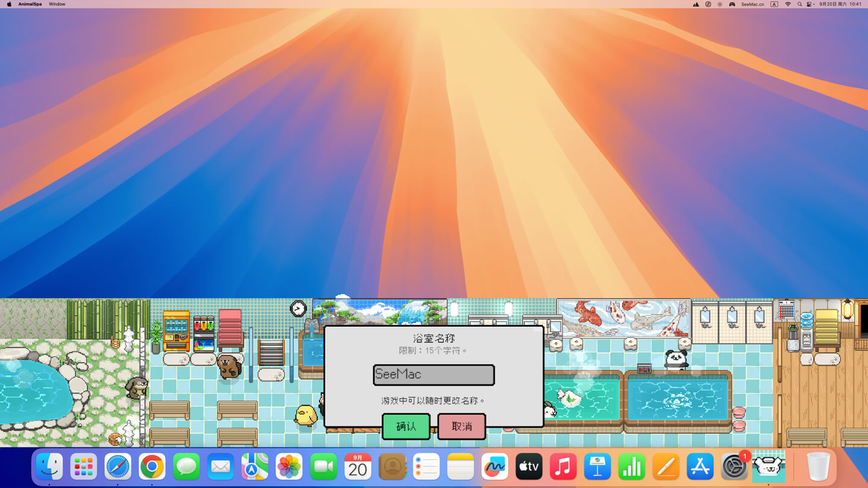Click the yellow chick character
Viewport: 868px width, 488px height.
pyautogui.click(x=306, y=415)
